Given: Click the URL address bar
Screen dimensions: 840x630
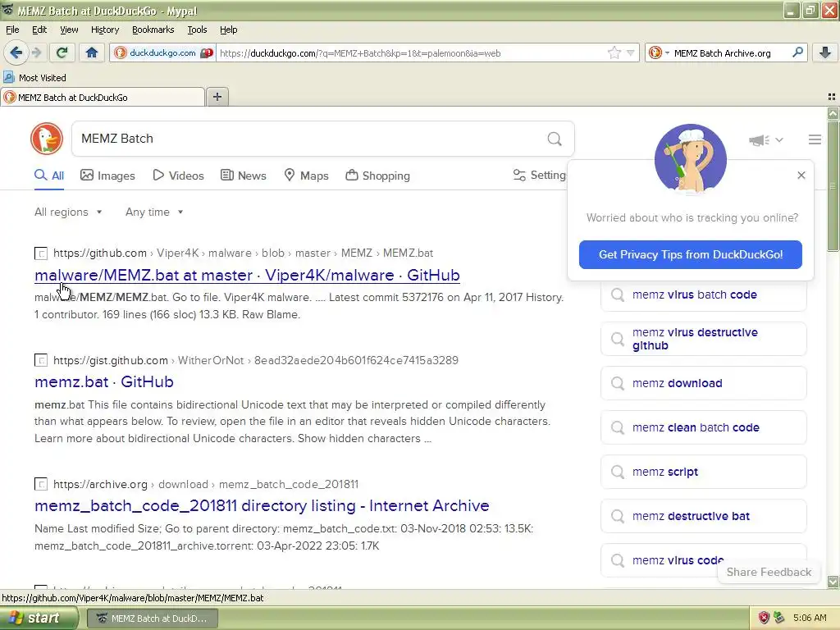Looking at the screenshot, I should (410, 53).
